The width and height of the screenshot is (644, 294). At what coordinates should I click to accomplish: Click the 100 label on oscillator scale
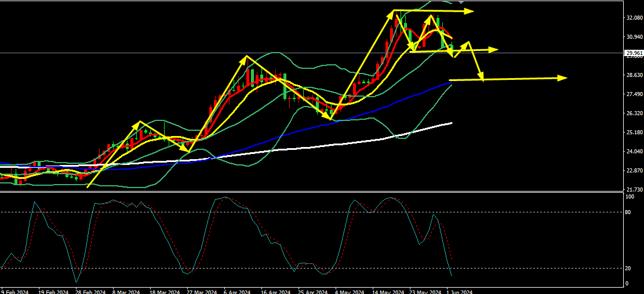point(629,197)
